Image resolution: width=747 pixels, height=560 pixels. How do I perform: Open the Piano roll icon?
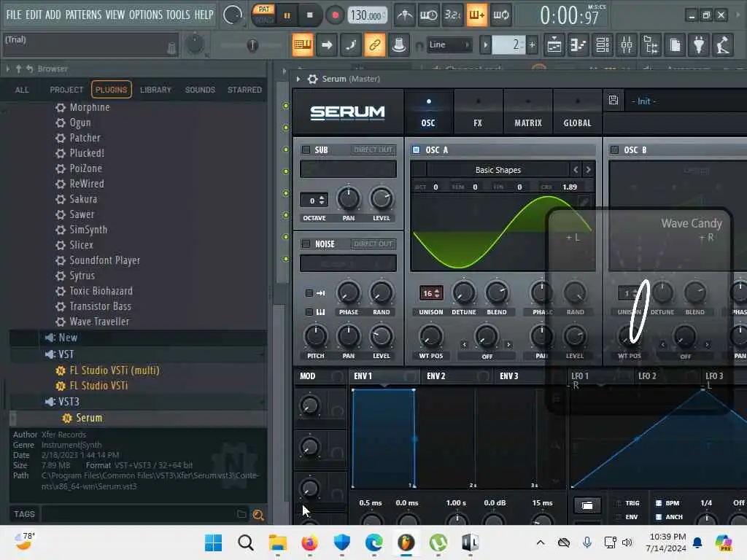click(x=578, y=45)
